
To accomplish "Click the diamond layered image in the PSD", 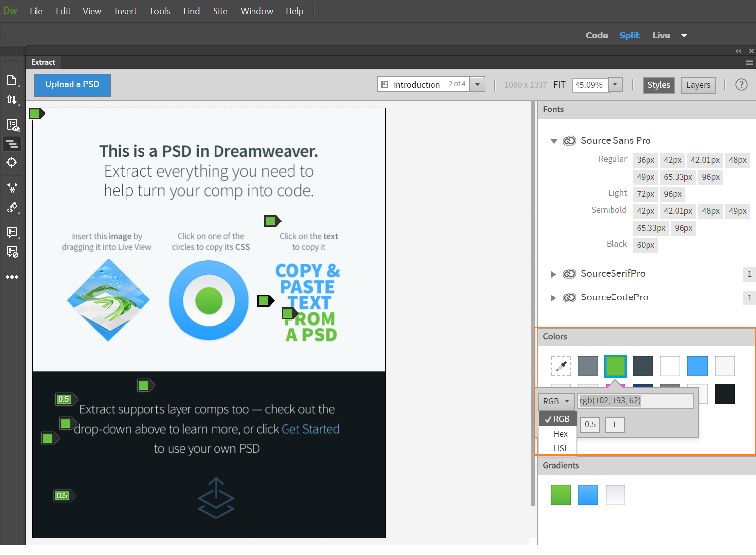I will pos(108,300).
